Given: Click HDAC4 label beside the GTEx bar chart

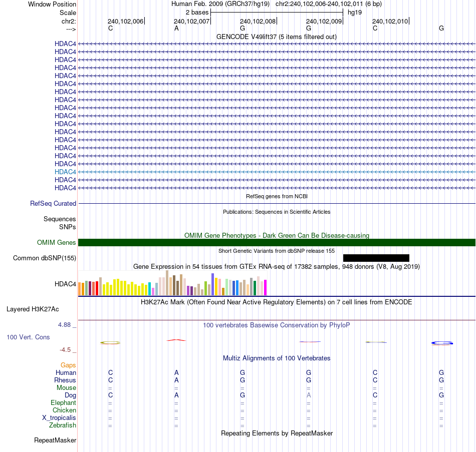Looking at the screenshot, I should 65,284.
